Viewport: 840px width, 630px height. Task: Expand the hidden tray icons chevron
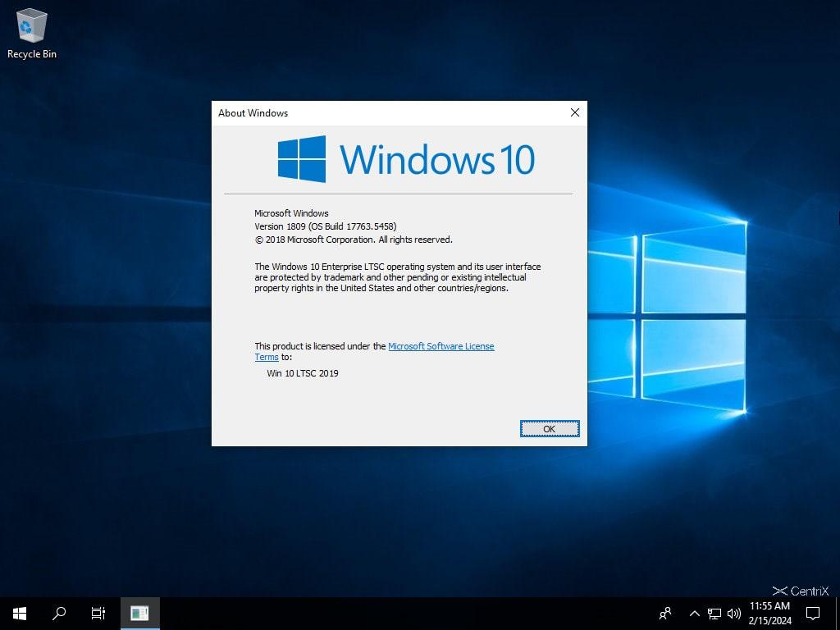pyautogui.click(x=694, y=614)
